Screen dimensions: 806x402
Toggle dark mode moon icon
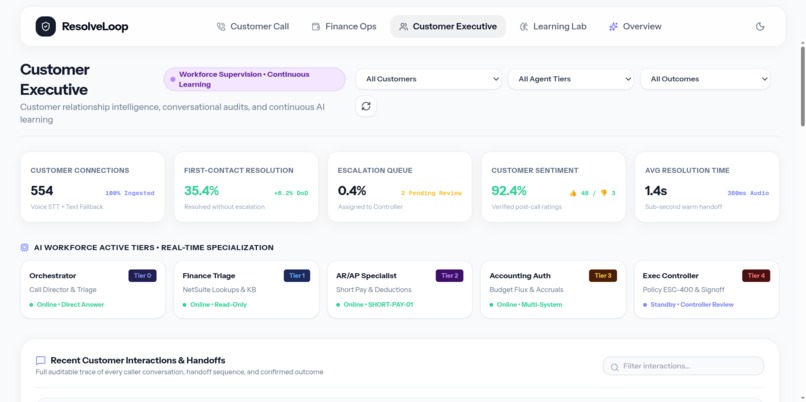pyautogui.click(x=760, y=27)
